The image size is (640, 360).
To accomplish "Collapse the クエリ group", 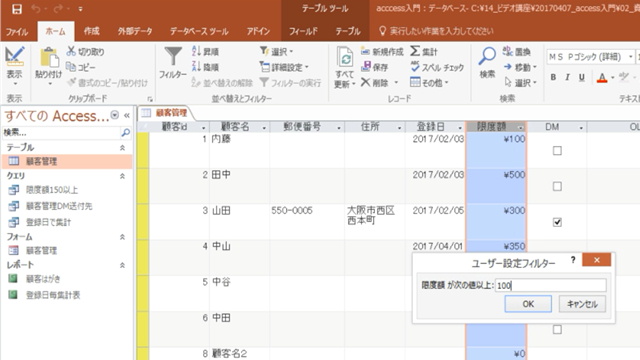I will (x=122, y=176).
